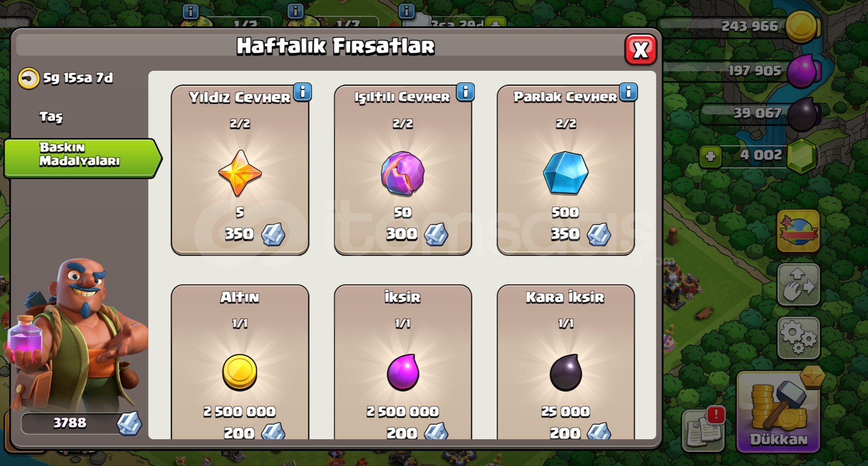Open the Dükkan shop button

point(779,412)
